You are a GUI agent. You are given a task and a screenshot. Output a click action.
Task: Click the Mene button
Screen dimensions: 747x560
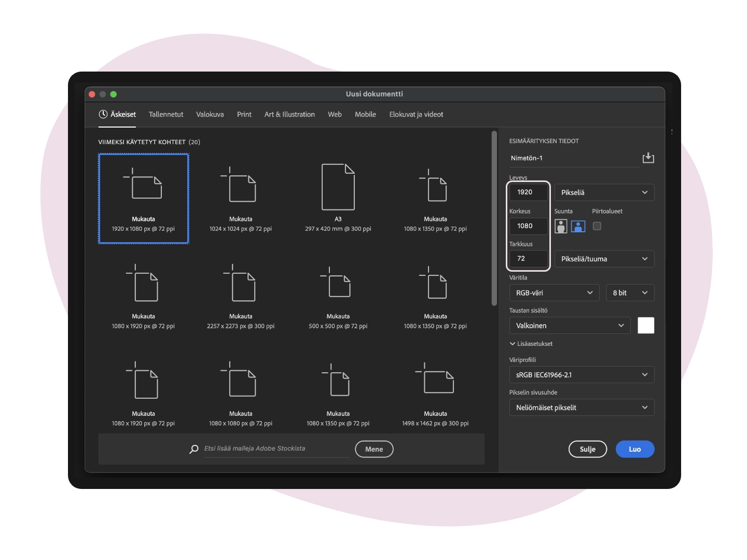pyautogui.click(x=374, y=449)
